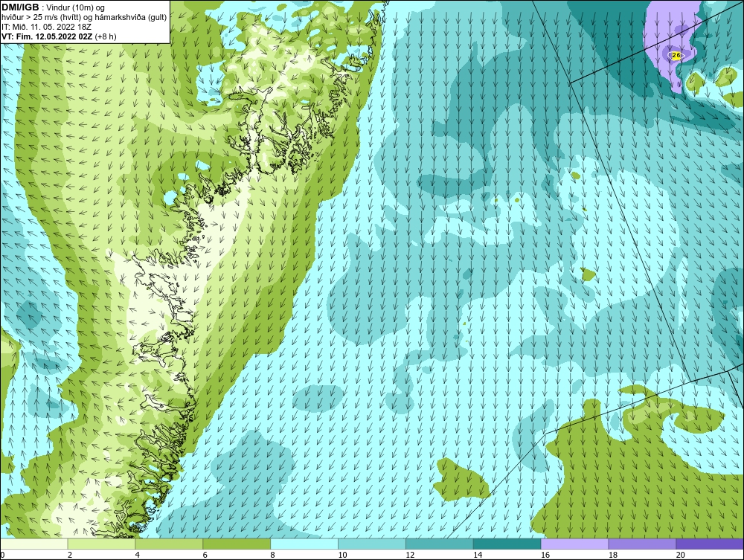Click the legend scale label 4
744x560 pixels.
coord(138,555)
